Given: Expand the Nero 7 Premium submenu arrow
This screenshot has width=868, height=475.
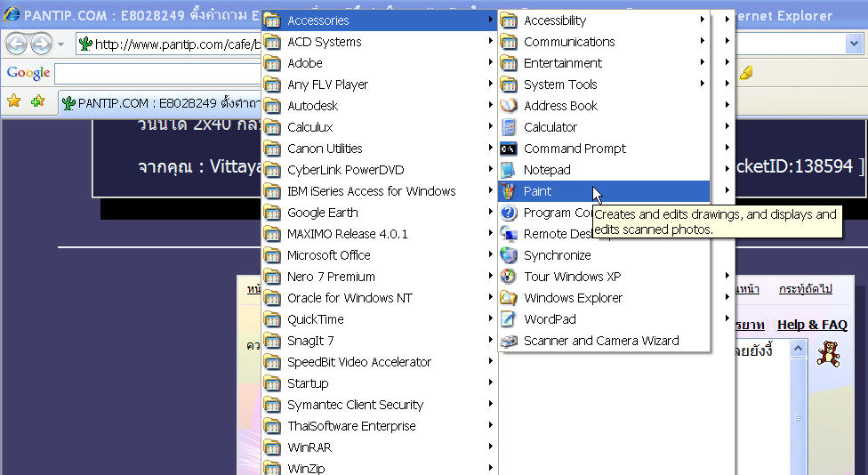Looking at the screenshot, I should [490, 276].
